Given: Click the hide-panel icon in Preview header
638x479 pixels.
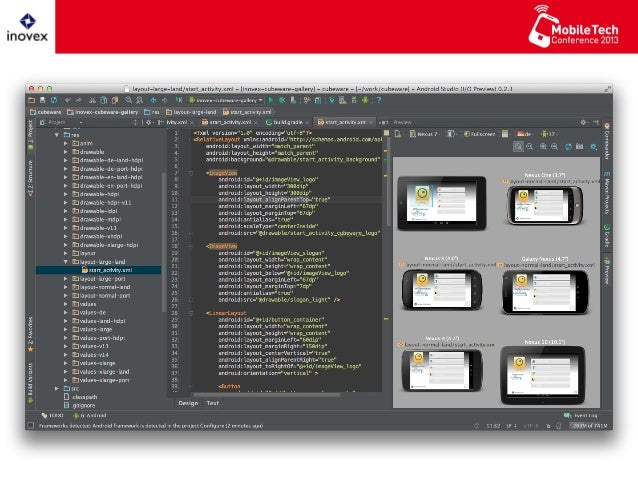Looking at the screenshot, I should (595, 122).
